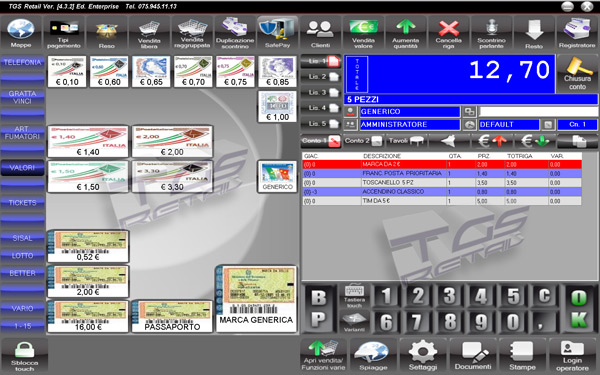Select the GRATTA VINCI category tab

tap(23, 97)
